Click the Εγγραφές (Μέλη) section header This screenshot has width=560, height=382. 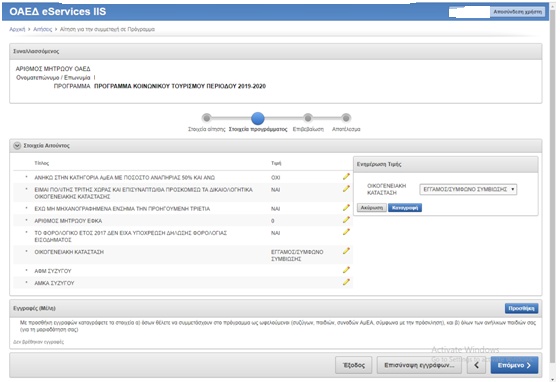[275, 308]
